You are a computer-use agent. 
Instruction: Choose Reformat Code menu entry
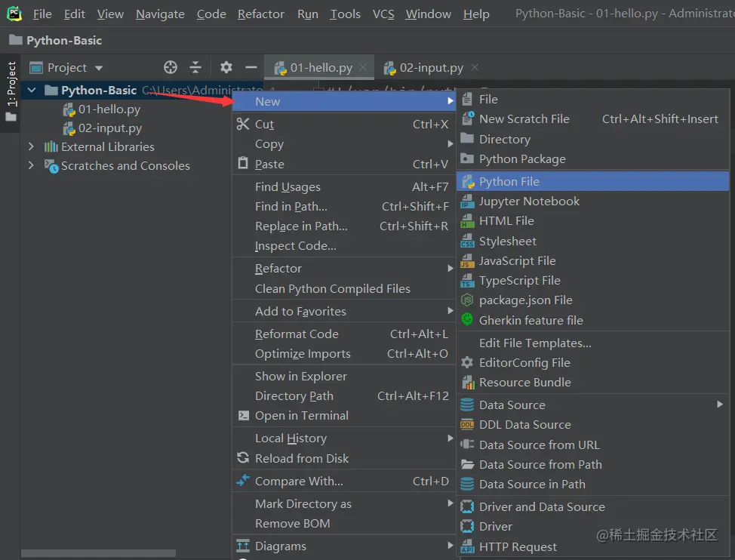point(343,334)
